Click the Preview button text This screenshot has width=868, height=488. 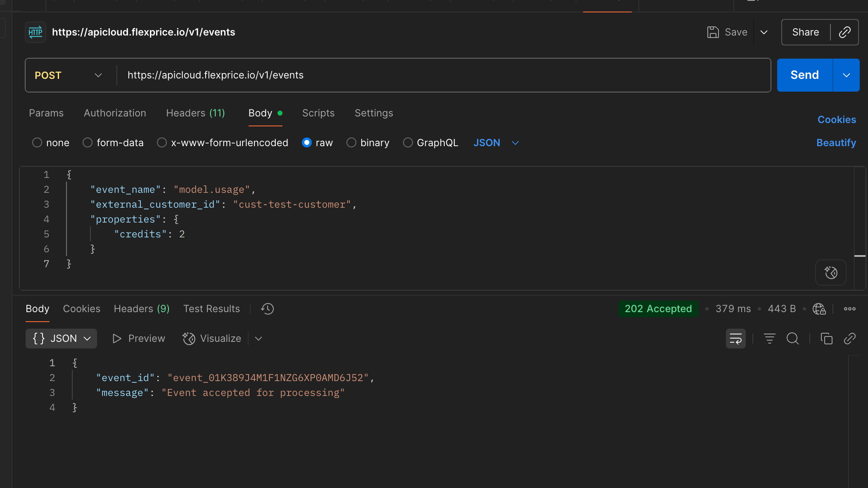(x=147, y=339)
